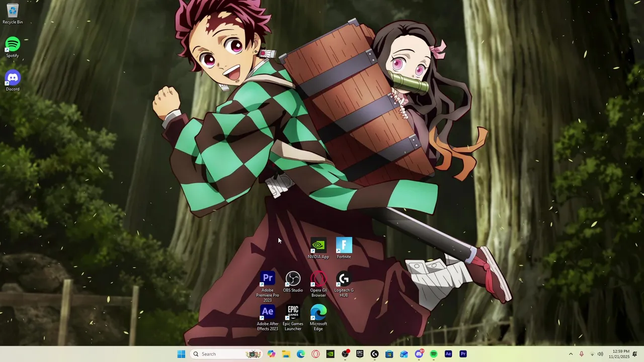Open Microsoft Store from the taskbar
Image resolution: width=644 pixels, height=362 pixels.
click(x=389, y=354)
